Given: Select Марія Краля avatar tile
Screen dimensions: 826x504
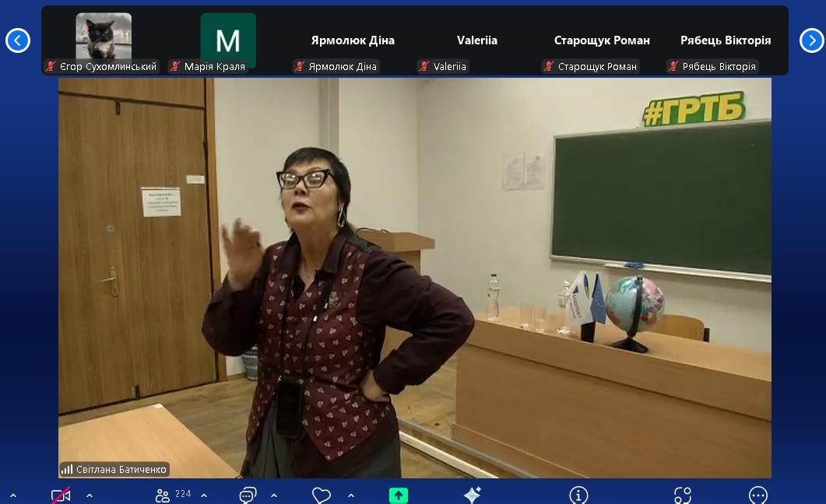Looking at the screenshot, I should tap(228, 40).
